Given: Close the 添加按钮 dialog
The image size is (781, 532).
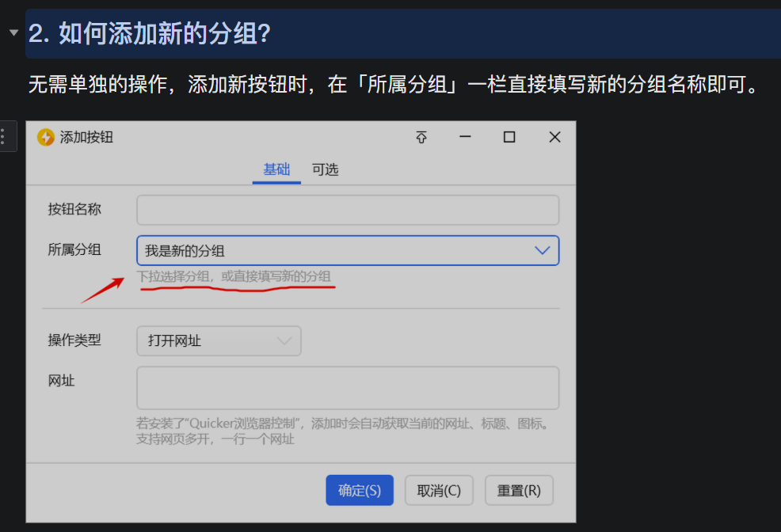Looking at the screenshot, I should click(554, 137).
